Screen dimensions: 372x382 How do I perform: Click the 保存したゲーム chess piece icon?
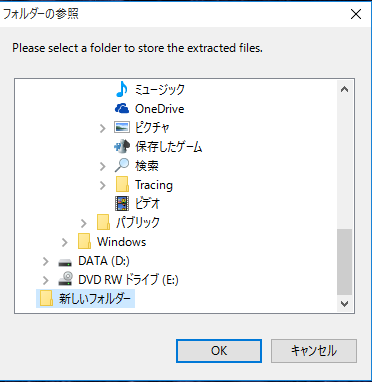point(122,147)
